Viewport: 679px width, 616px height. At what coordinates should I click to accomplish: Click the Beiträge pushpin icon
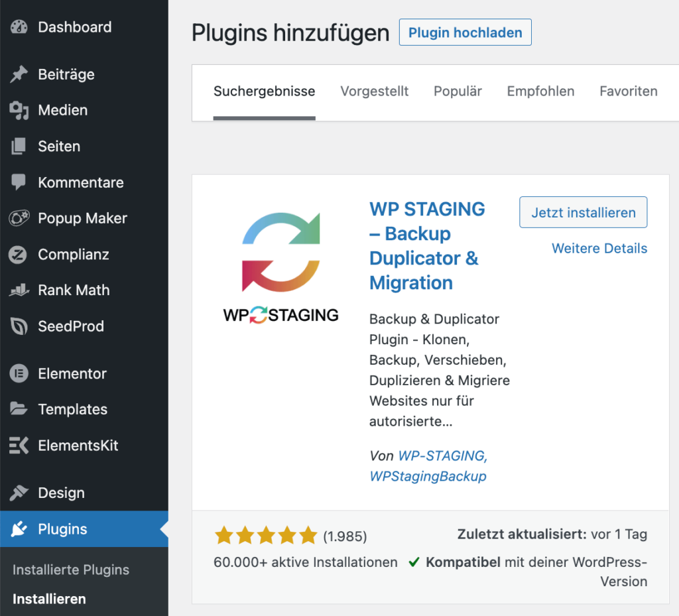19,74
